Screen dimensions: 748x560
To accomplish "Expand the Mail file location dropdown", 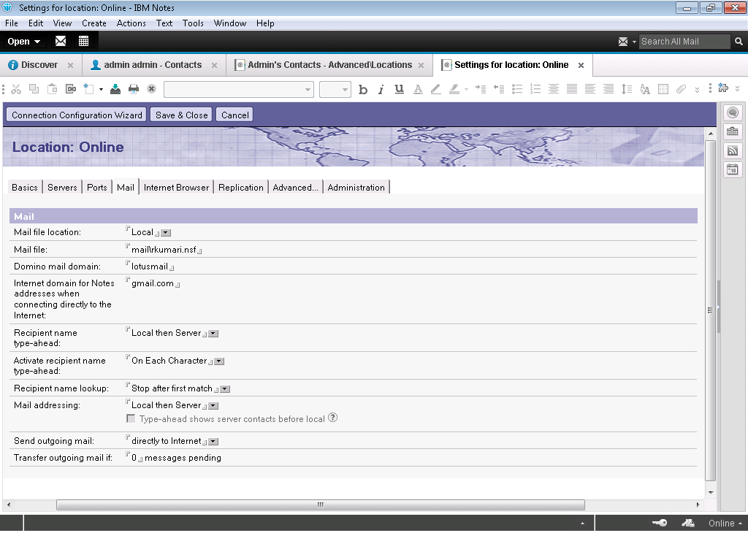I will click(166, 233).
